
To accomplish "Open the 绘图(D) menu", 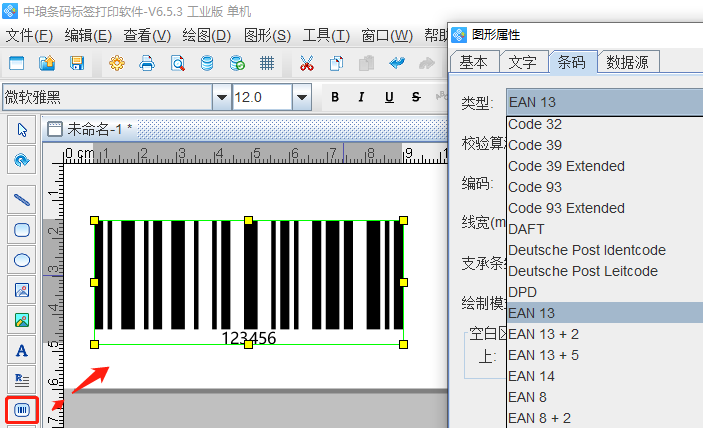I will [x=207, y=35].
